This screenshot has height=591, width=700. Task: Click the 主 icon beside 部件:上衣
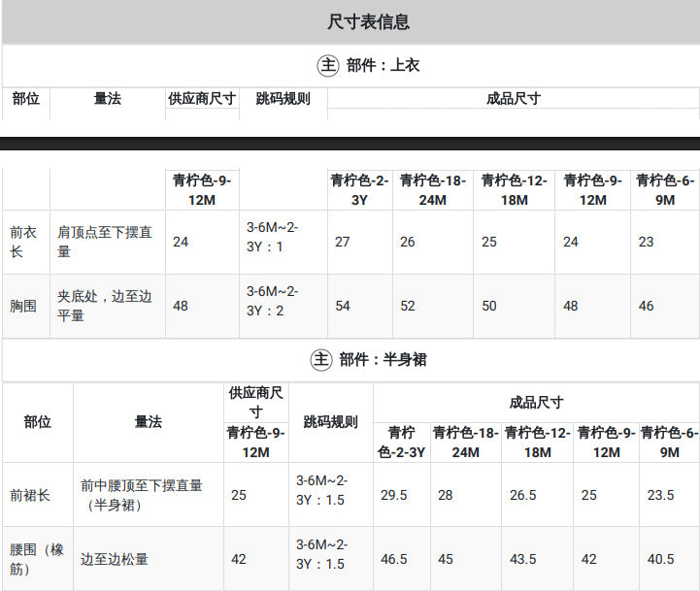[x=328, y=66]
